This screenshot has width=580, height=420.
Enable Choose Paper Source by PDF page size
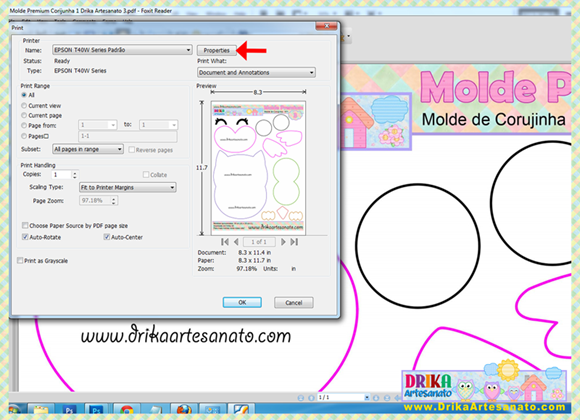(25, 225)
